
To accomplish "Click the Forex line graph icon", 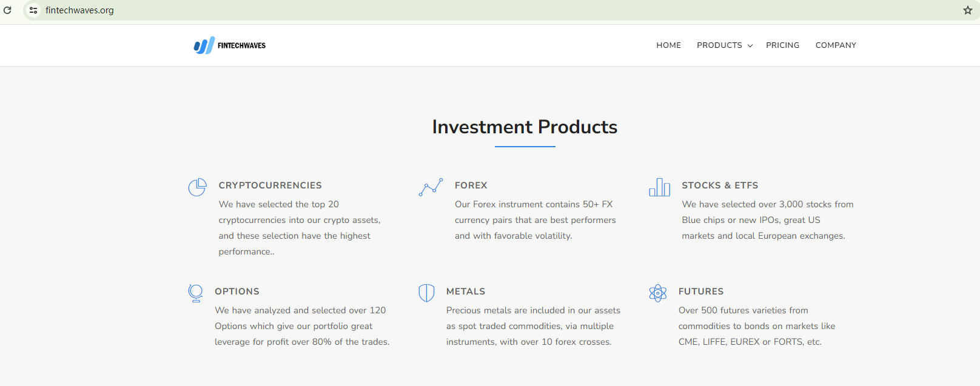I will tap(431, 187).
